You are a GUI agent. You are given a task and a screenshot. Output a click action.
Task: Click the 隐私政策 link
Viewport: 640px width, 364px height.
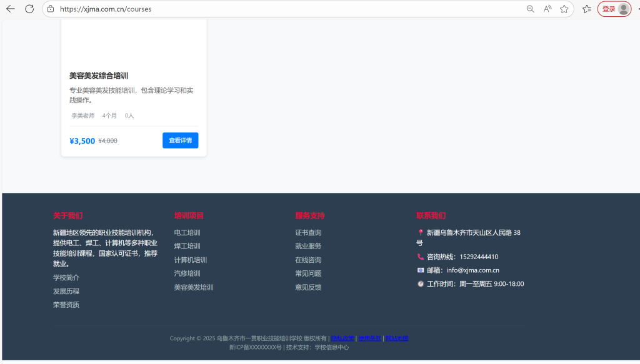(342, 338)
